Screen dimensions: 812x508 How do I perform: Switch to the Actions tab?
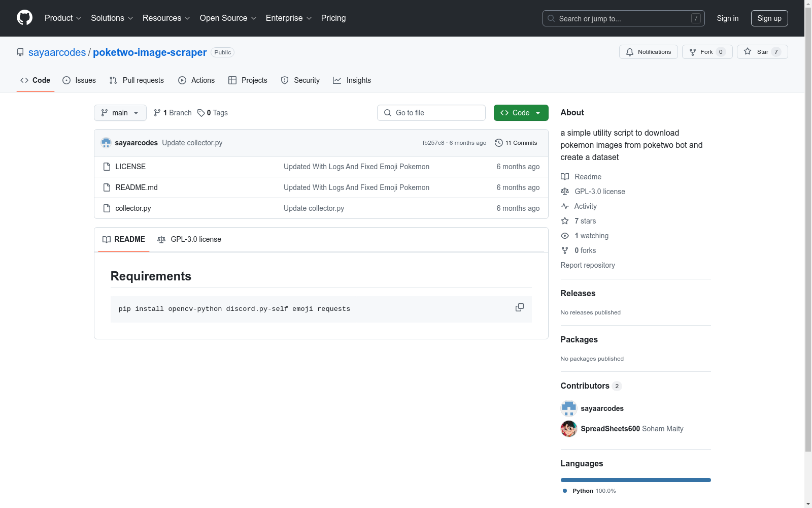tap(196, 80)
